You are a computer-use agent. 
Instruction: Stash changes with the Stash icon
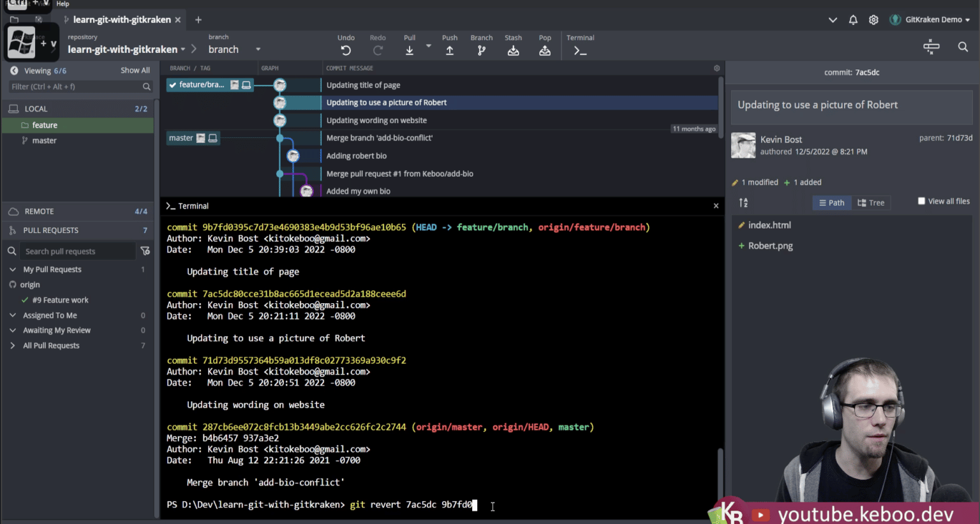[x=513, y=50]
